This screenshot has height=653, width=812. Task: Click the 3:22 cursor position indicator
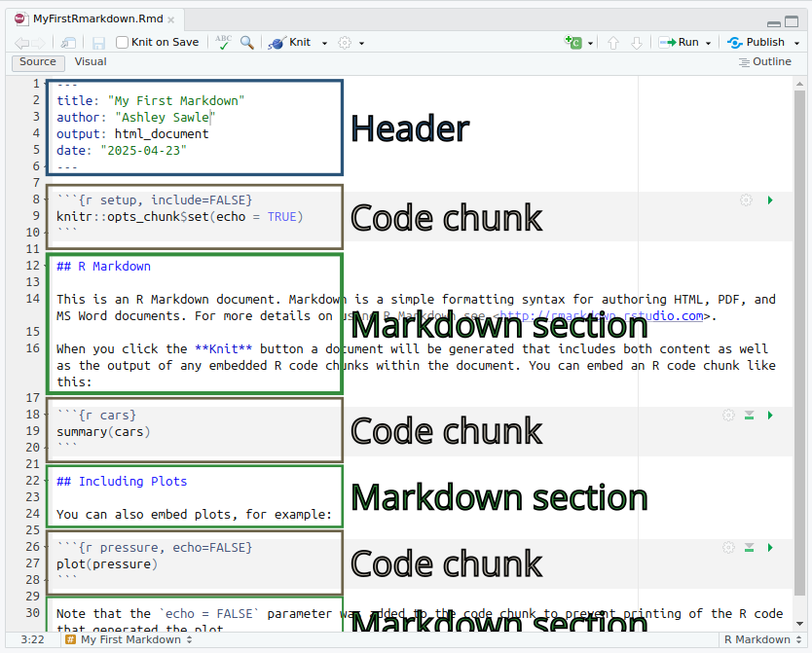[33, 639]
